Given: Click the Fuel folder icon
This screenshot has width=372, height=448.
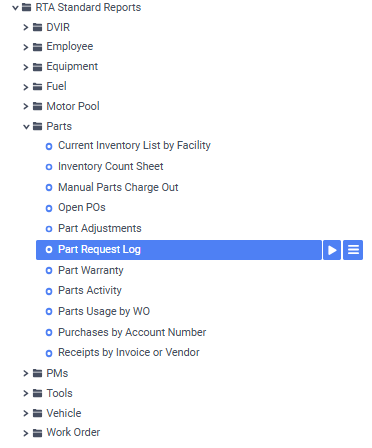Looking at the screenshot, I should point(38,87).
